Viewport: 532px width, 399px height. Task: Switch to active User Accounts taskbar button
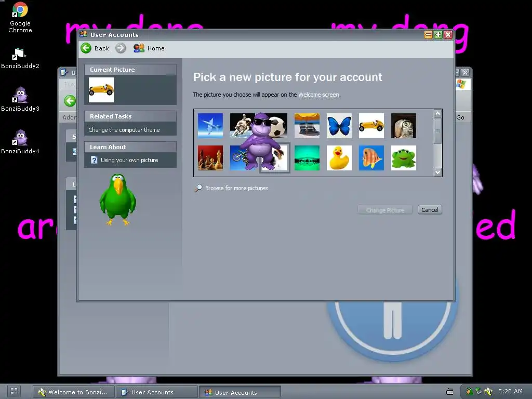click(x=240, y=393)
